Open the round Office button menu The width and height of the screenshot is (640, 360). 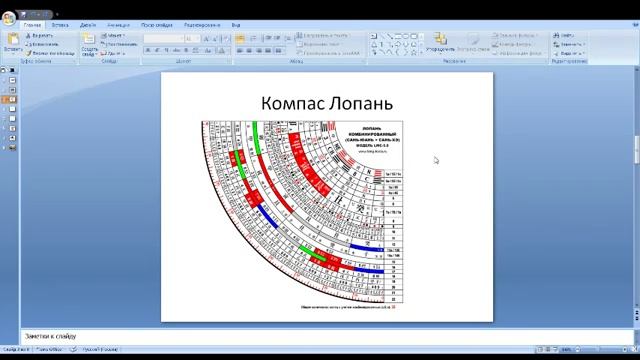click(x=9, y=18)
